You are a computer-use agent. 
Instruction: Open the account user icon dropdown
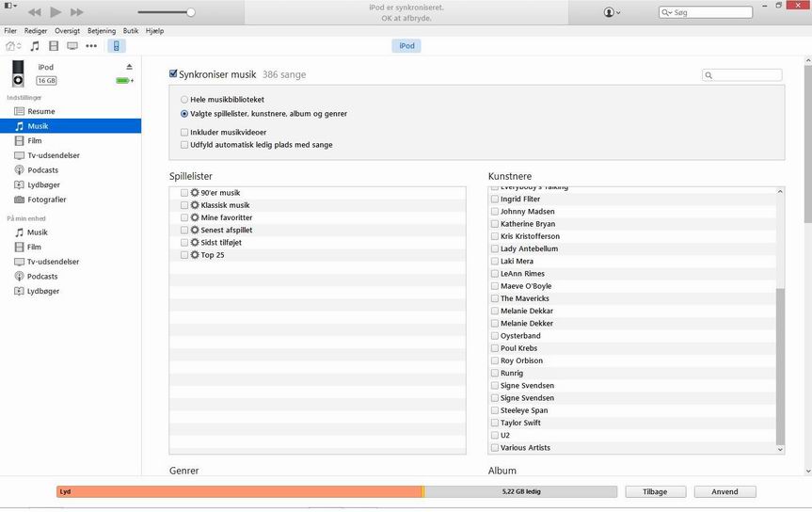click(x=612, y=12)
